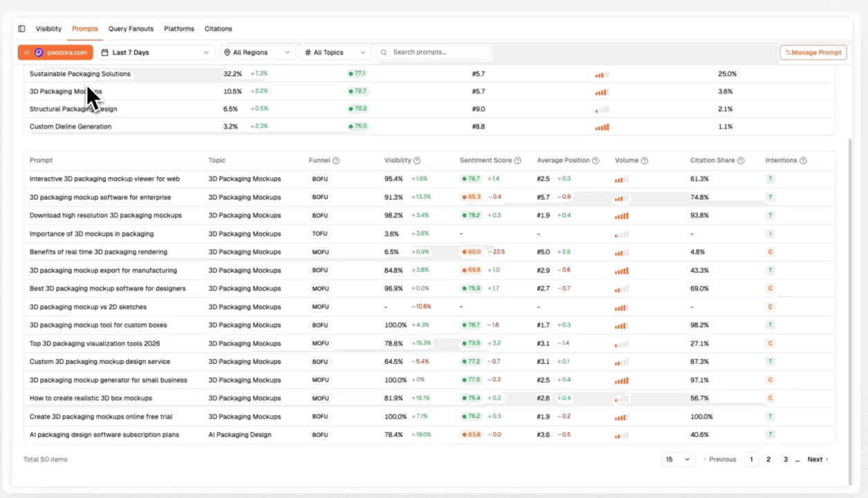The width and height of the screenshot is (868, 498).
Task: Select the Sustainable Packaging Solutions topic row
Action: [x=430, y=74]
